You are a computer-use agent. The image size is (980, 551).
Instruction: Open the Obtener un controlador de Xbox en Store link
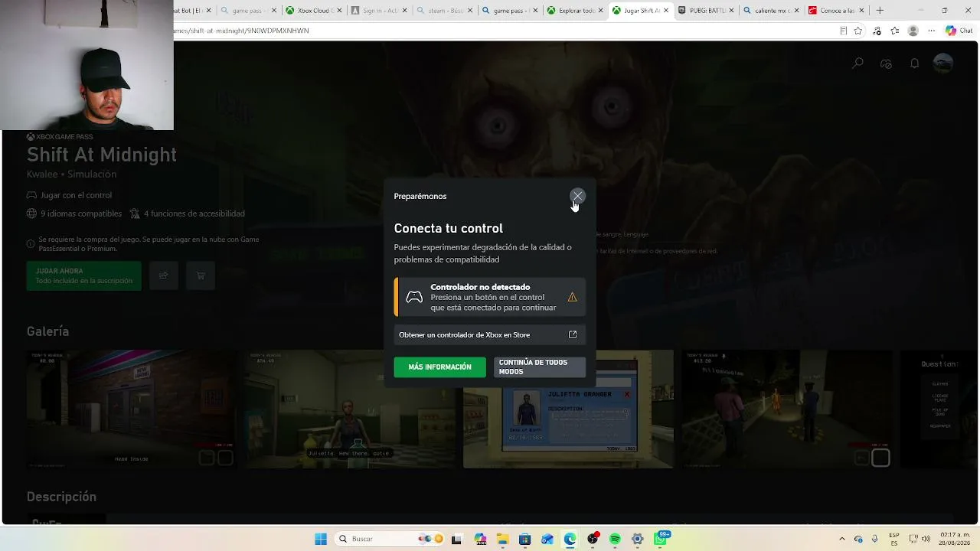tap(489, 334)
